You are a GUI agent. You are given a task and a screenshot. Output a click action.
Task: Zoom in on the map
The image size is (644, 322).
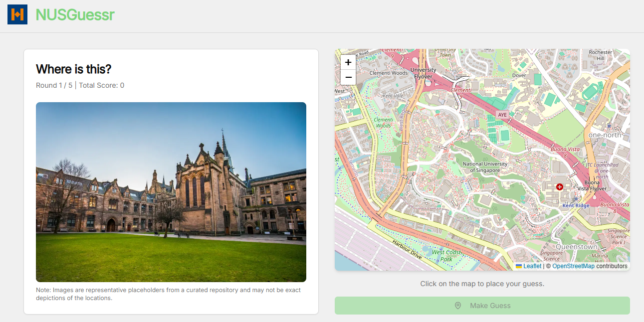pos(348,62)
